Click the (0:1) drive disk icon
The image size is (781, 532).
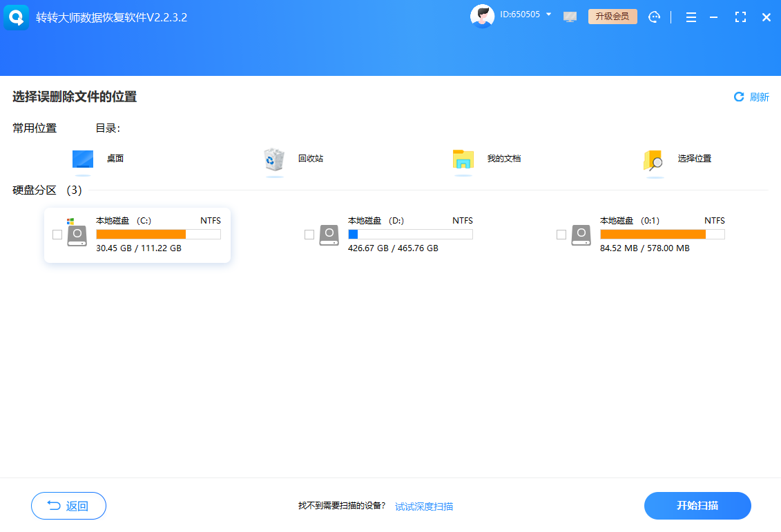[581, 235]
